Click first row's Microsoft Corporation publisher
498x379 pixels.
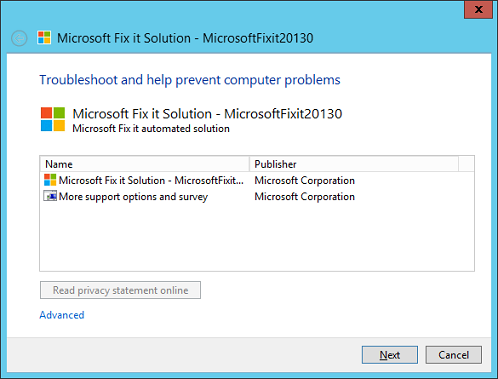(304, 180)
